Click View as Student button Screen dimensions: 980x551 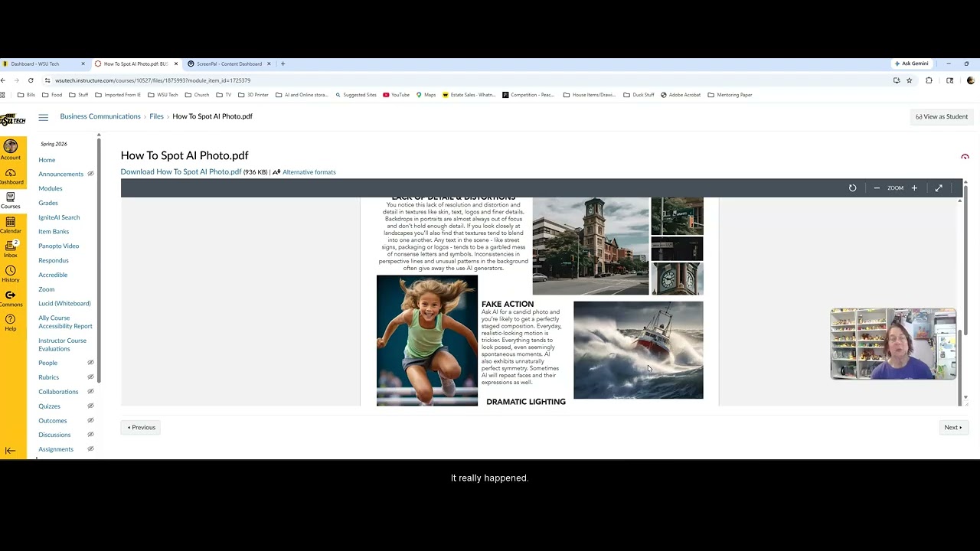pyautogui.click(x=942, y=117)
